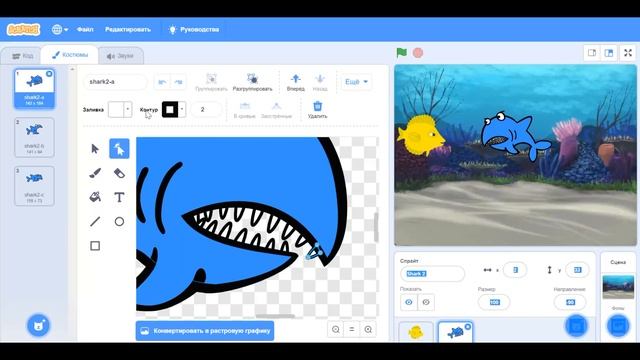
Task: Switch to the Костюмы tab
Action: pos(70,55)
